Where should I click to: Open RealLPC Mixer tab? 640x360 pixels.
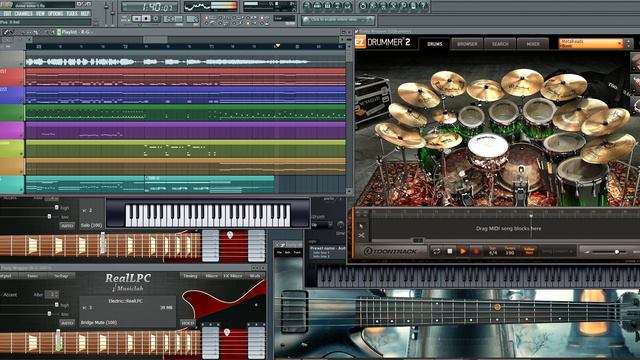(x=211, y=276)
